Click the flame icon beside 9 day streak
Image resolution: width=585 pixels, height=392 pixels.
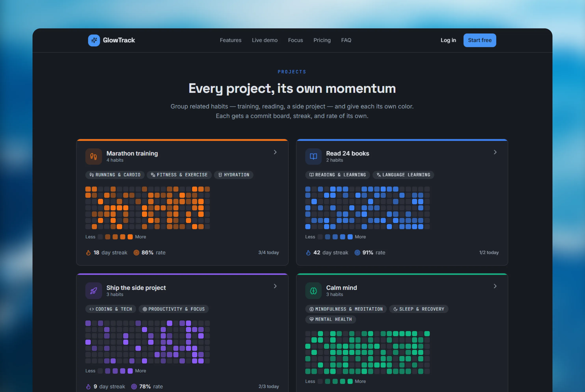[x=88, y=387]
